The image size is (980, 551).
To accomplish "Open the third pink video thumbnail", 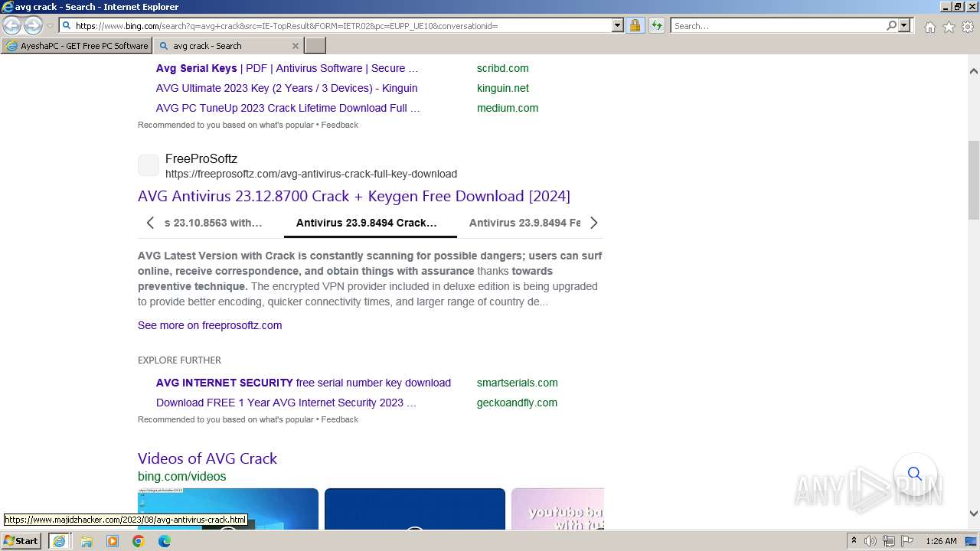I will 557,509.
